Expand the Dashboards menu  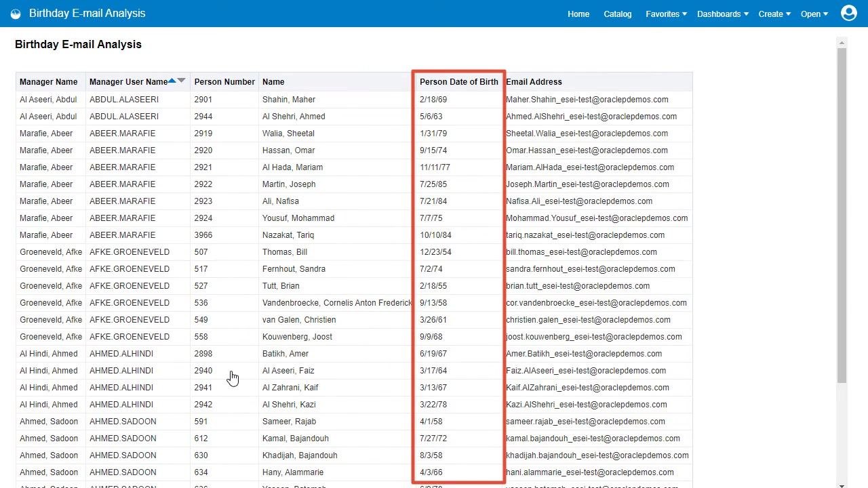coord(723,14)
